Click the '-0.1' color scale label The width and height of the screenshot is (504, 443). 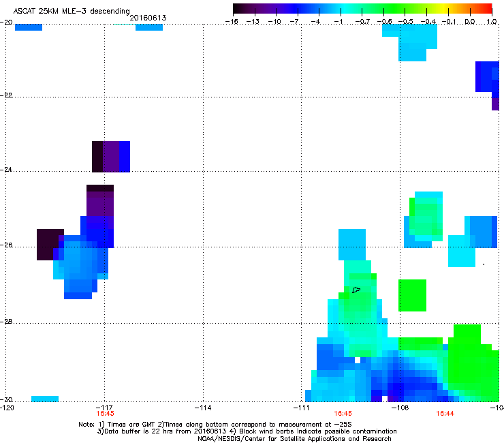[448, 22]
